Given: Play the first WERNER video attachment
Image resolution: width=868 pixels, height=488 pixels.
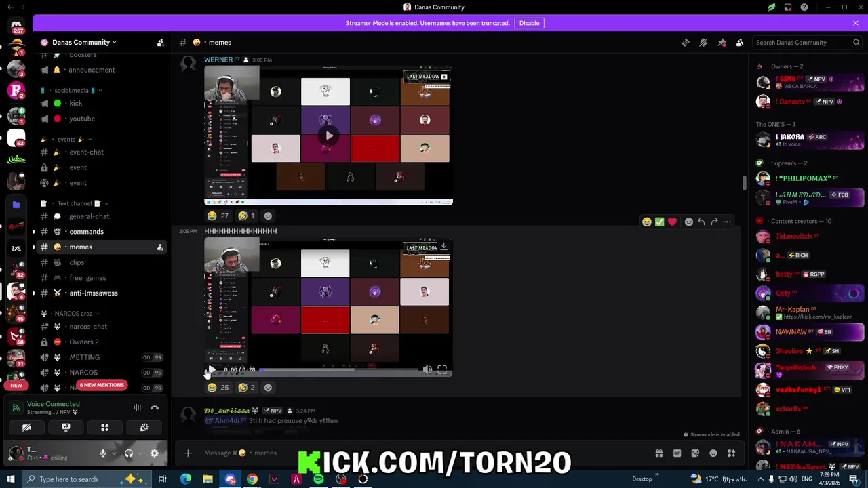Looking at the screenshot, I should [329, 136].
